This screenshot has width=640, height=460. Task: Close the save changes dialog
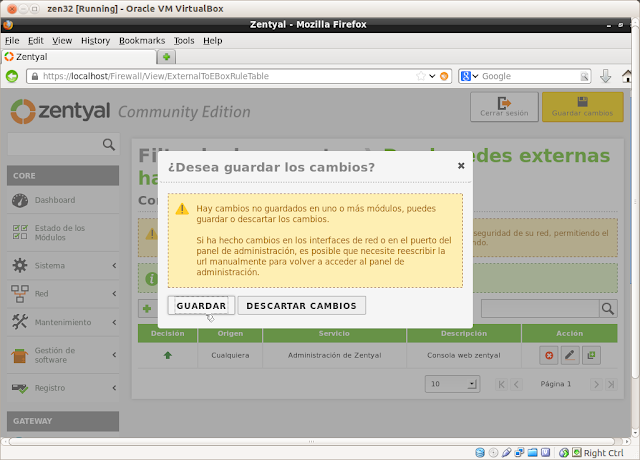click(461, 165)
